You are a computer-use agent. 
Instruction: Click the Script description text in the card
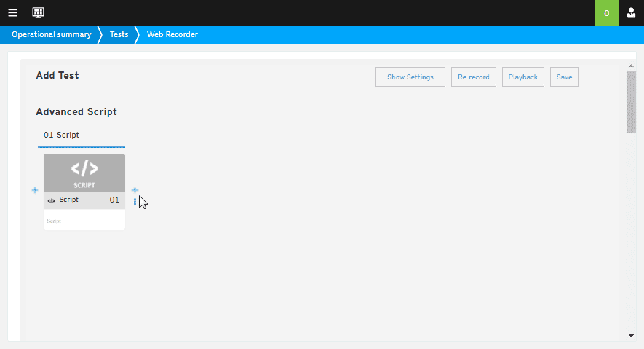click(x=54, y=221)
